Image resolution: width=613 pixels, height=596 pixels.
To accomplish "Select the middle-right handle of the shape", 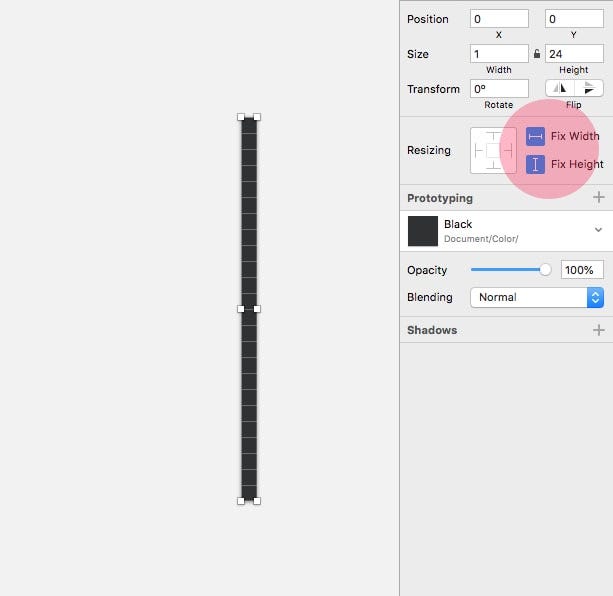I will pyautogui.click(x=257, y=309).
